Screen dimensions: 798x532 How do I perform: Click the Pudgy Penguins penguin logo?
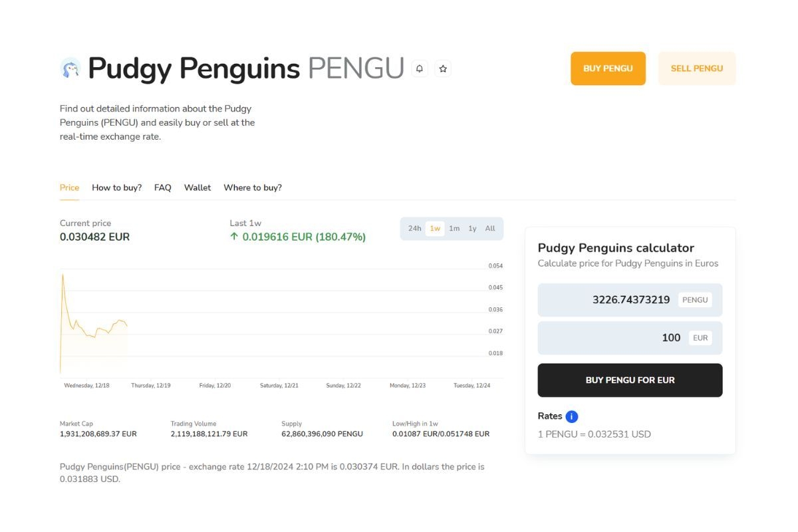pyautogui.click(x=70, y=67)
